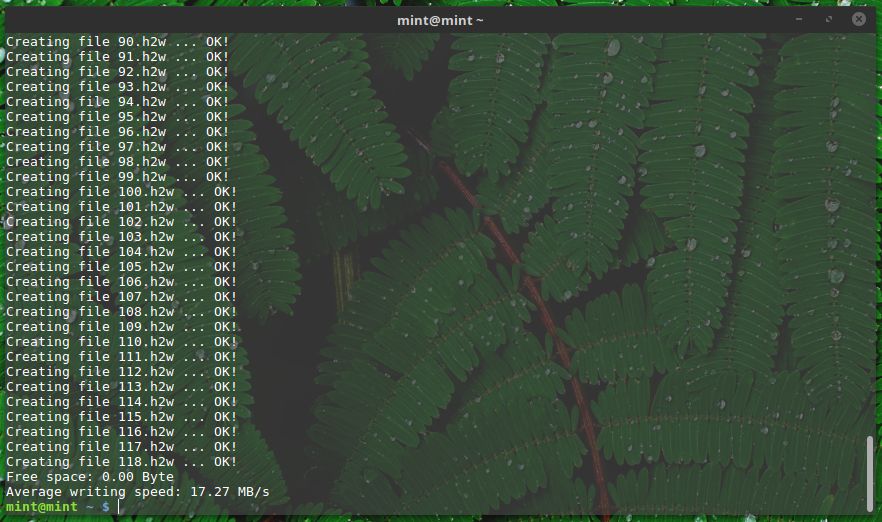Click the 'Creating file 94.h2w' line

point(118,102)
